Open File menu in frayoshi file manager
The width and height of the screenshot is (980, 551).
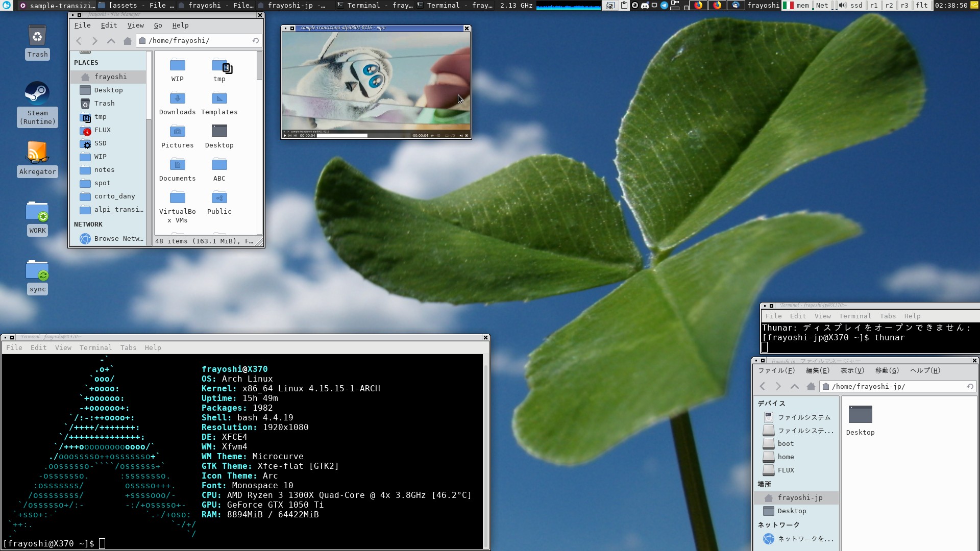pos(82,25)
